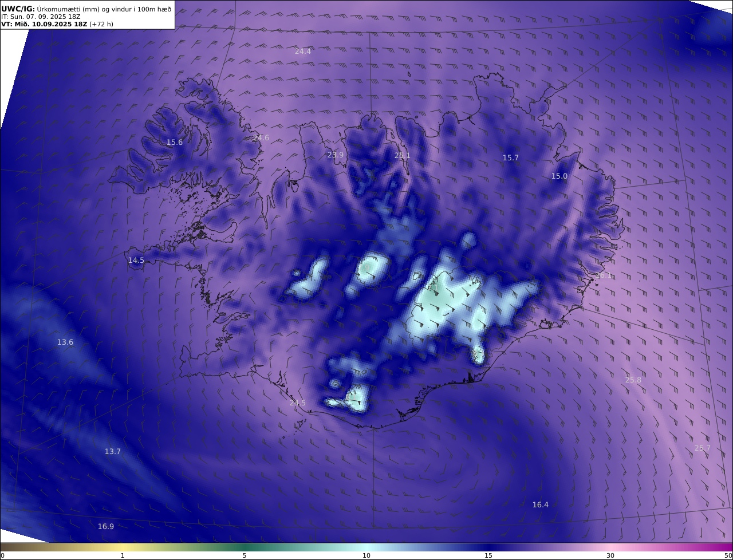Click the 26.1 value near the east coast

tap(604, 275)
